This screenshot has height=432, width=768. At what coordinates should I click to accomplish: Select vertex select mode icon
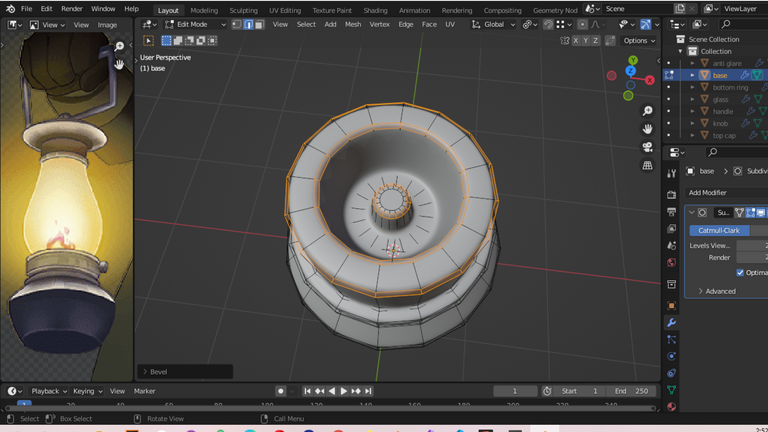point(237,24)
